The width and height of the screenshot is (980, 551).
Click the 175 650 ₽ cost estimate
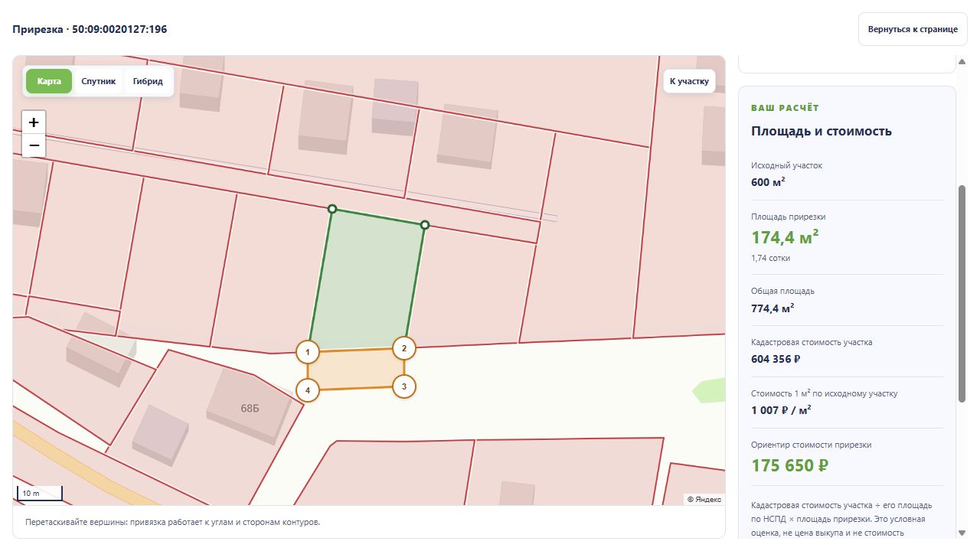(790, 465)
